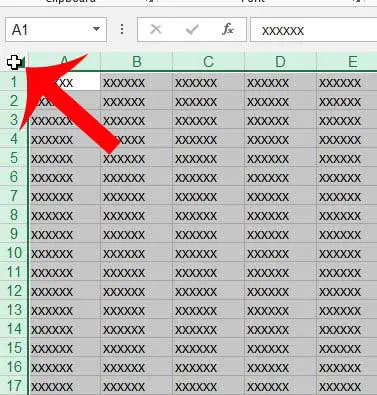
Task: Click cell A8
Action: [x=65, y=215]
